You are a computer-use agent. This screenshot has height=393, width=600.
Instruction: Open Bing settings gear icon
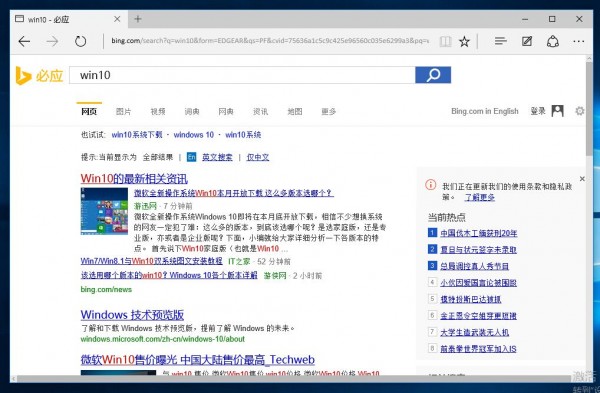[x=580, y=111]
